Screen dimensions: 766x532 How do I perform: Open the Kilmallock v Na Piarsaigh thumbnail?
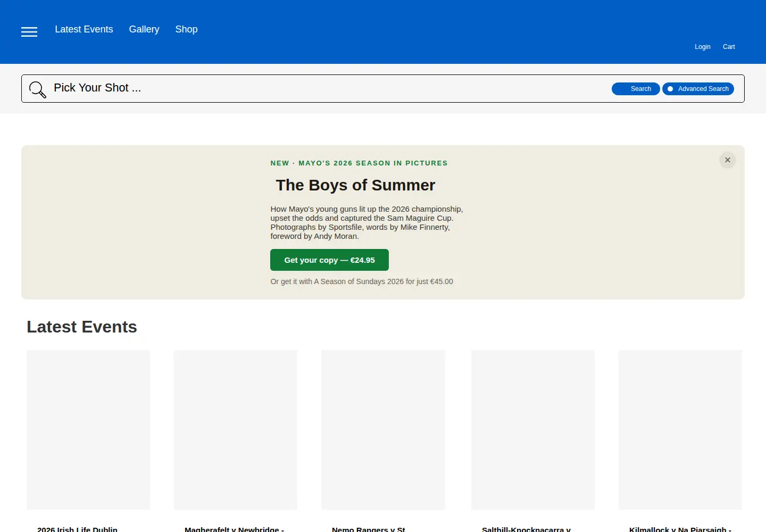tap(680, 430)
